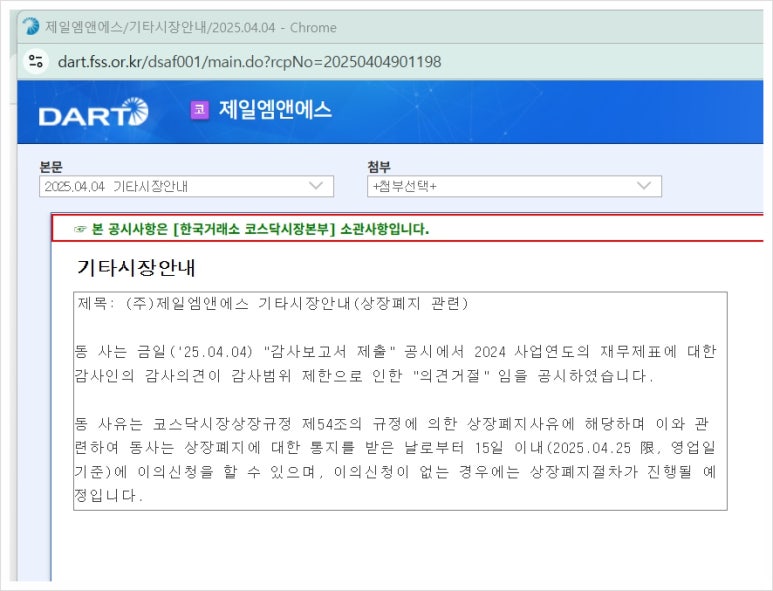Open the site information icon in the address bar

click(36, 62)
